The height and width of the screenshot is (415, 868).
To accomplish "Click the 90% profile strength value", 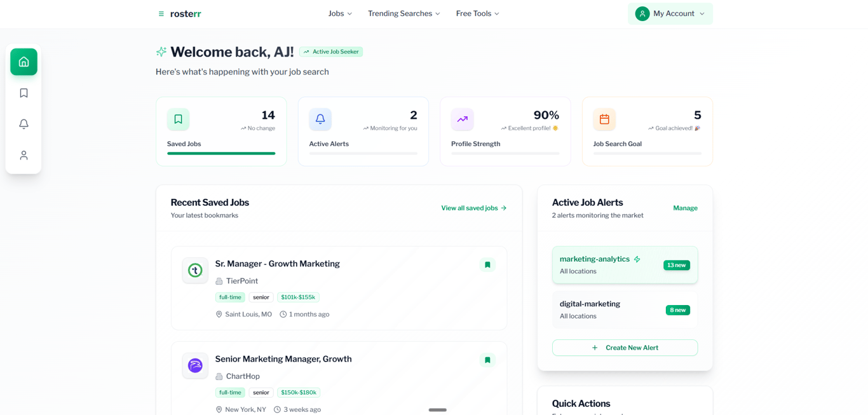I will [546, 115].
